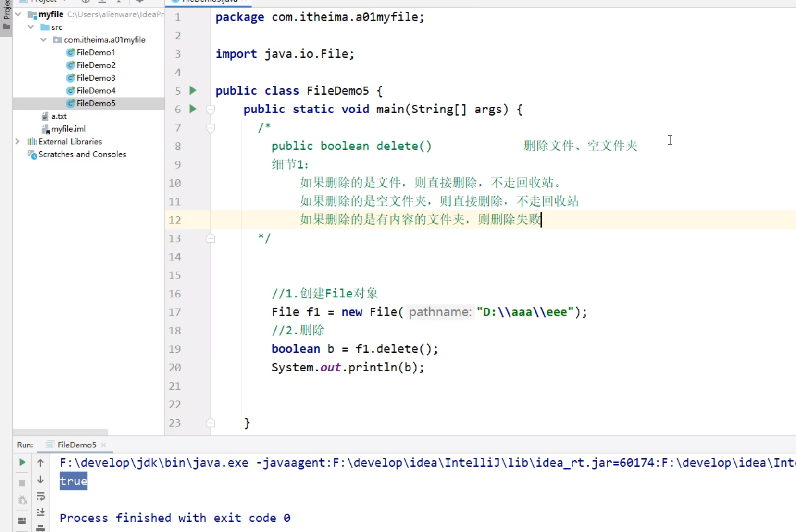Open a.txt from the project tree
This screenshot has width=796, height=532.
point(59,116)
